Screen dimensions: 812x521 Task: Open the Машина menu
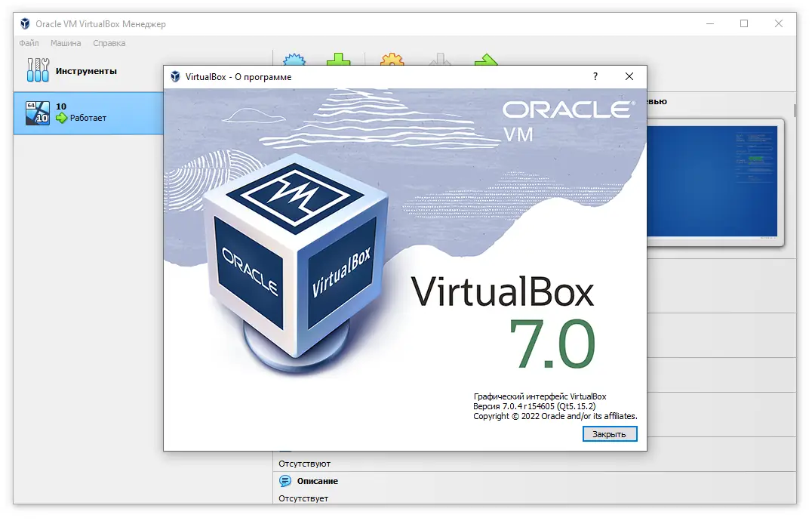point(66,43)
